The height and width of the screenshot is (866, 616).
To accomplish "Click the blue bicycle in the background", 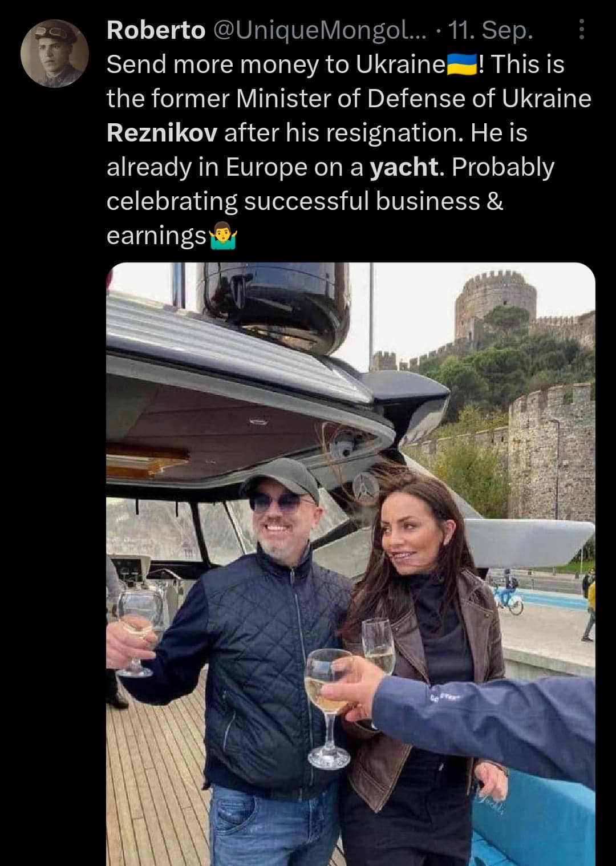I will (x=508, y=600).
